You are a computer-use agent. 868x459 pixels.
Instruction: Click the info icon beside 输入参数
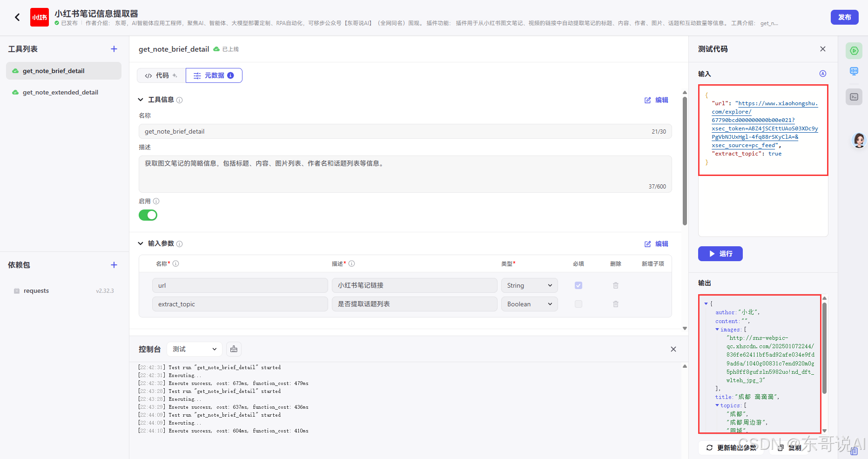tap(180, 244)
